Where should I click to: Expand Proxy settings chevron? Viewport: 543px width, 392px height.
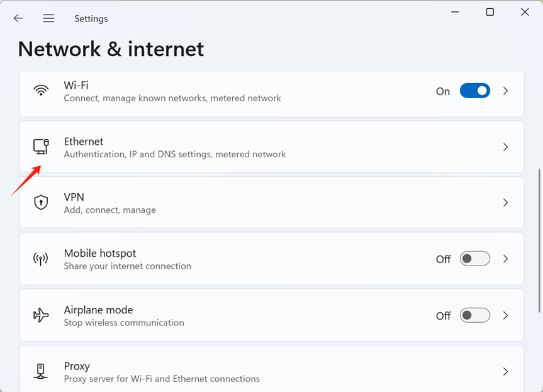click(506, 372)
